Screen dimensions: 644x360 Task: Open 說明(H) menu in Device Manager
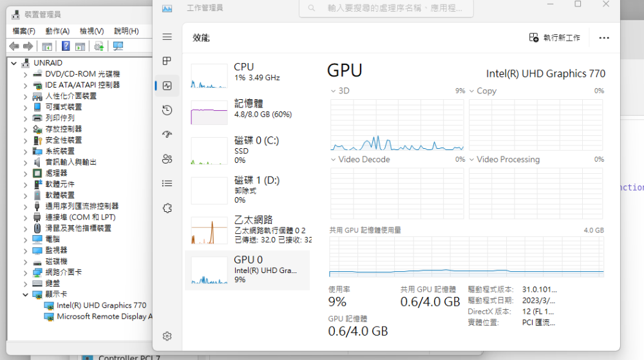(126, 31)
